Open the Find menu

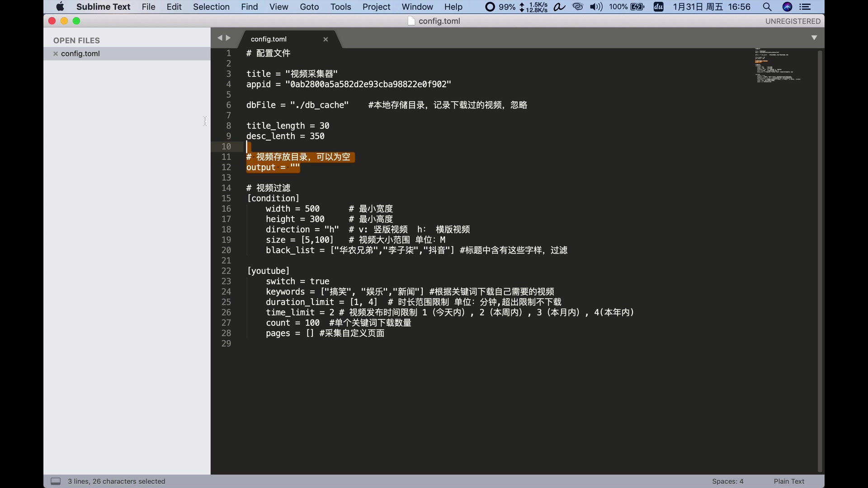(249, 7)
